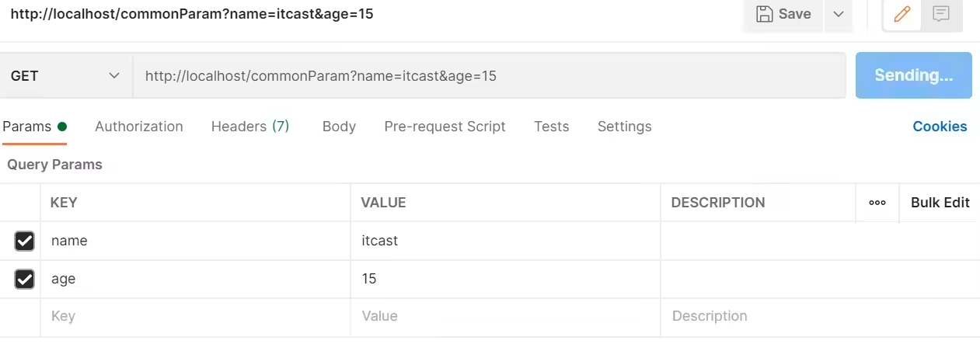Uncheck the age parameter checkbox
This screenshot has width=980, height=344.
25,279
